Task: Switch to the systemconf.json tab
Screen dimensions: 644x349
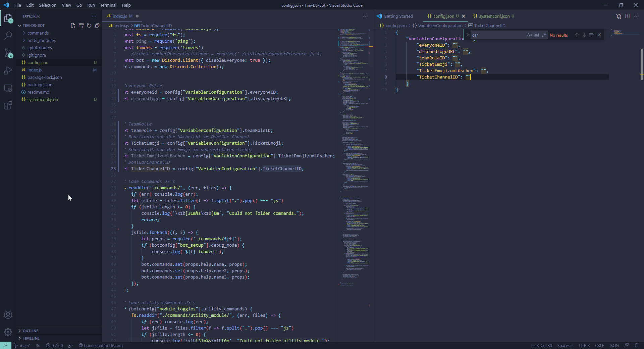Action: point(494,16)
